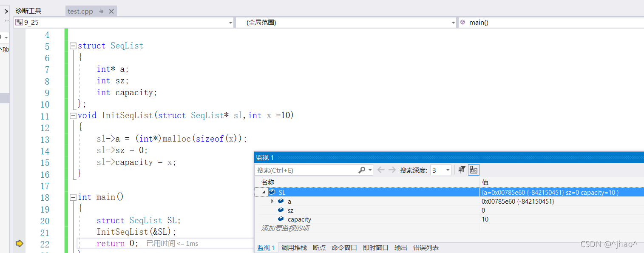Screen dimensions: 644x253
Task: Click the value 0 of sz
Action: tap(483, 210)
